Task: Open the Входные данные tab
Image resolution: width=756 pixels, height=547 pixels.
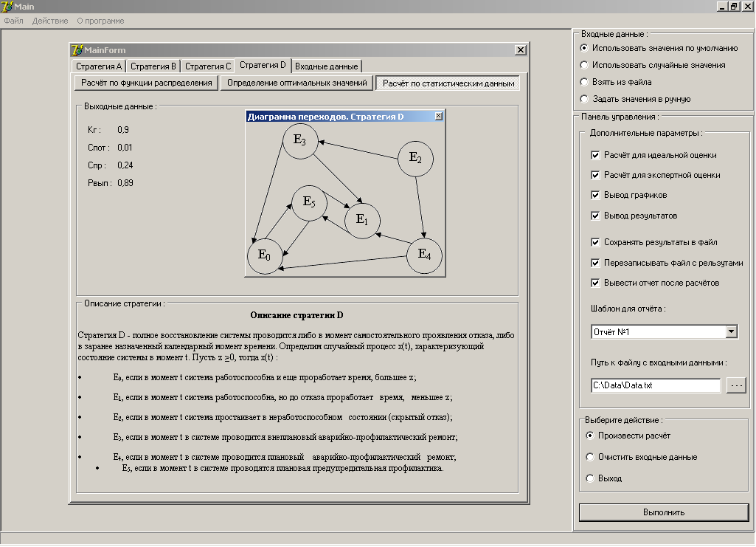Action: point(327,66)
